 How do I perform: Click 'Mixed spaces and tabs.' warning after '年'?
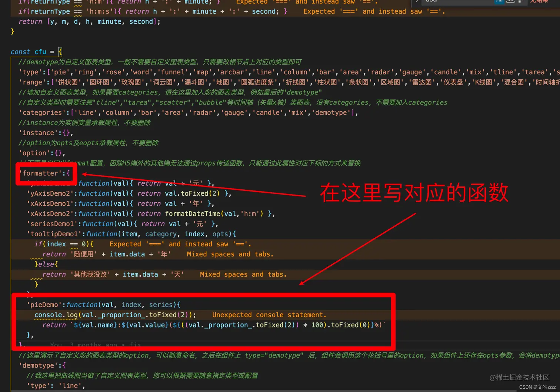[230, 254]
